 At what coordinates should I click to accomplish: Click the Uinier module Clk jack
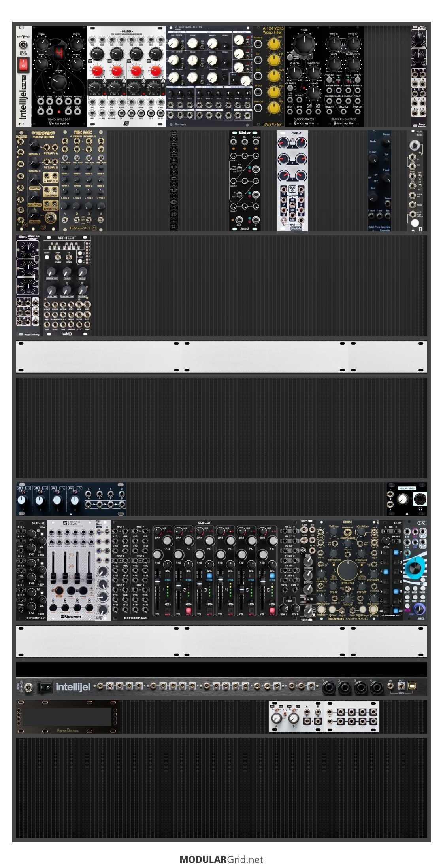(x=234, y=142)
